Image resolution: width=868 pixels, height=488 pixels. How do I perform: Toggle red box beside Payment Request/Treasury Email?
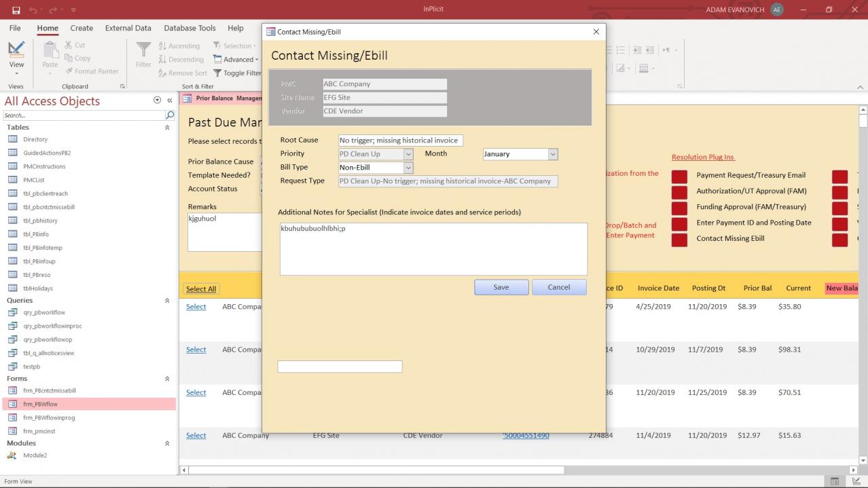point(679,176)
